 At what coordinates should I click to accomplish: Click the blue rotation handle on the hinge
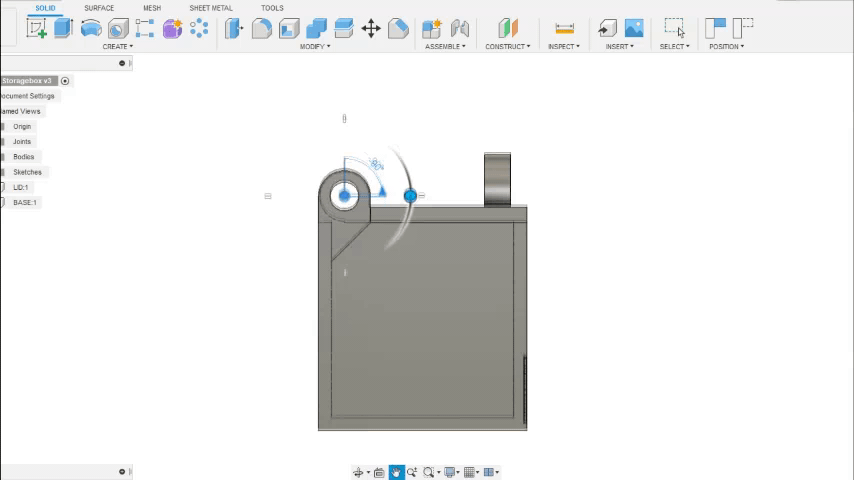[x=410, y=196]
